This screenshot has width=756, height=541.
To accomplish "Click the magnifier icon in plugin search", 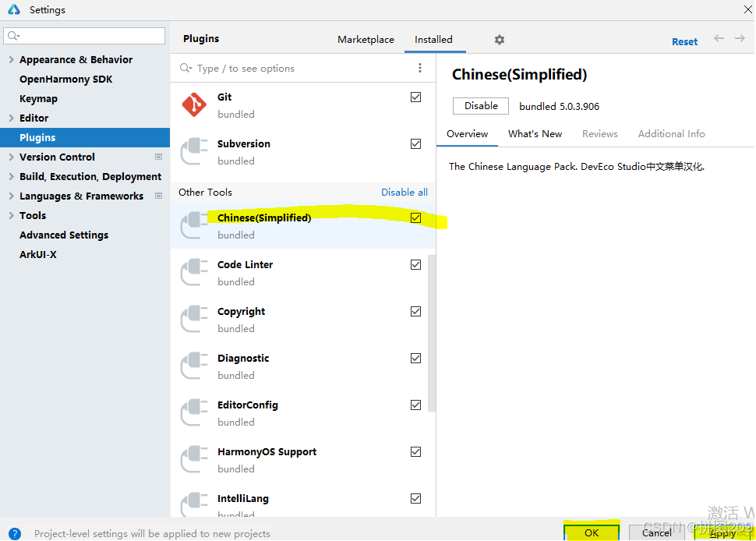I will click(x=185, y=68).
